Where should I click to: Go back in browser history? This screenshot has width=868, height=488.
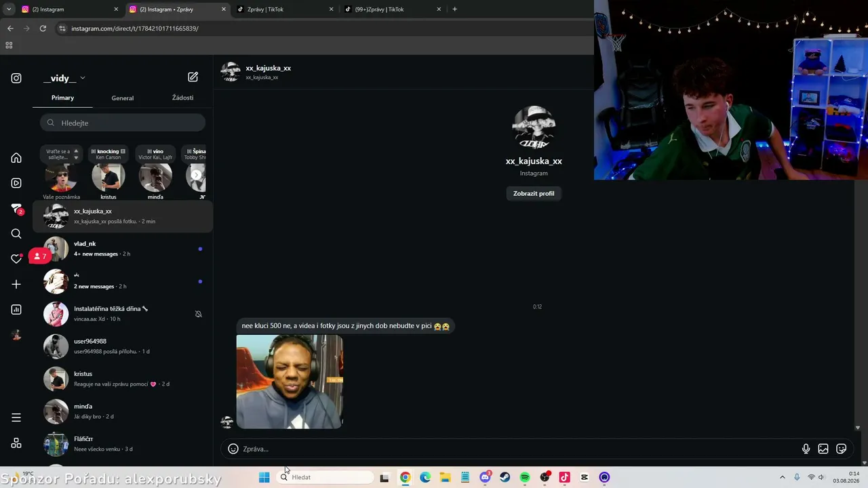click(x=10, y=28)
